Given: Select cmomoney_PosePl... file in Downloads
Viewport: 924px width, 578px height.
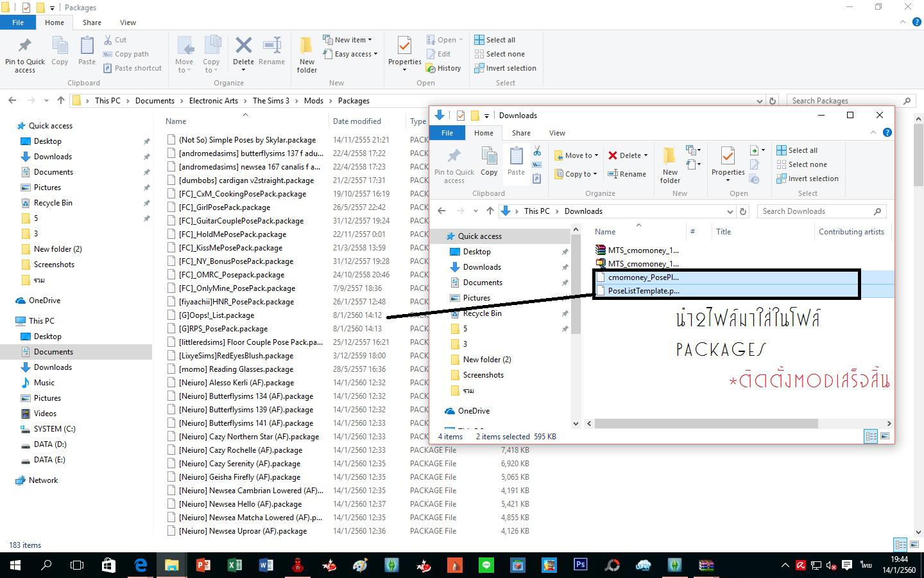Looking at the screenshot, I should click(643, 277).
